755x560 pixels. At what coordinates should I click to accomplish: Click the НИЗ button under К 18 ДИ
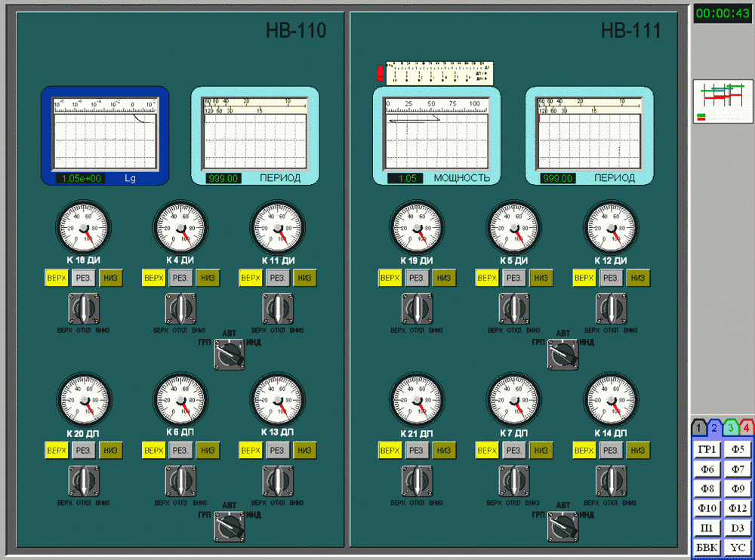(111, 278)
